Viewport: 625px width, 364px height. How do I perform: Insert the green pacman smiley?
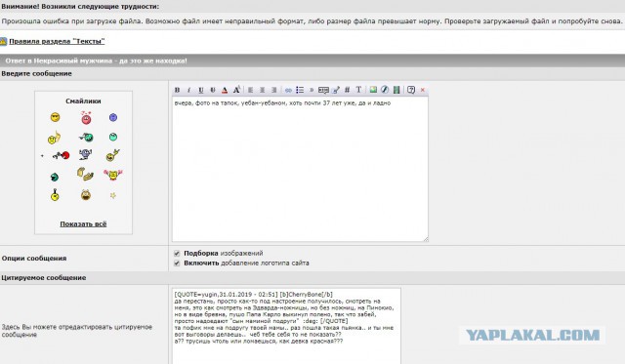tap(55, 177)
